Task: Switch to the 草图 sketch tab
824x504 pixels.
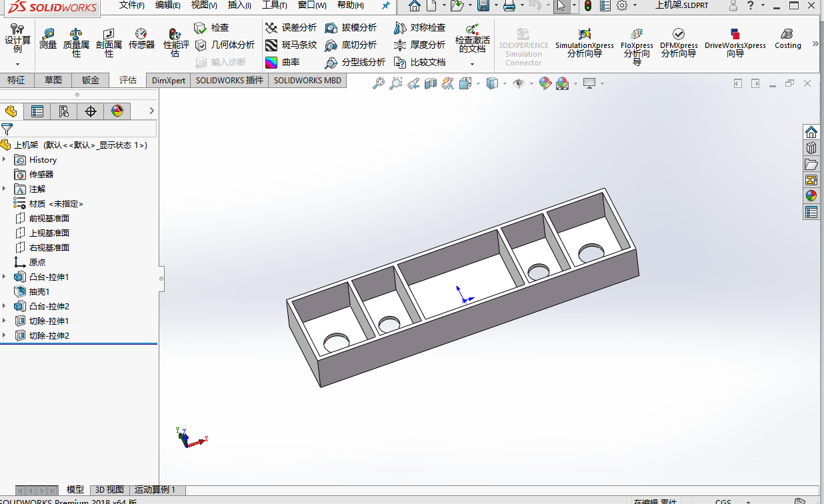Action: click(53, 80)
